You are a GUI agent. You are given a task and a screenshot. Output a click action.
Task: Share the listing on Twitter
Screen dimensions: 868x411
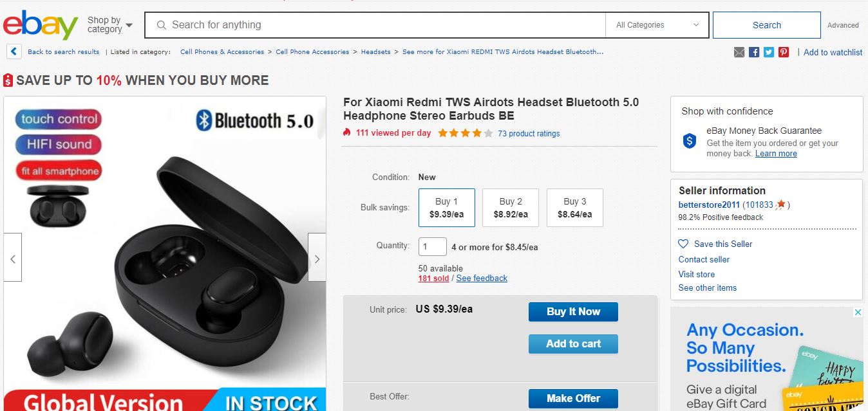click(769, 52)
